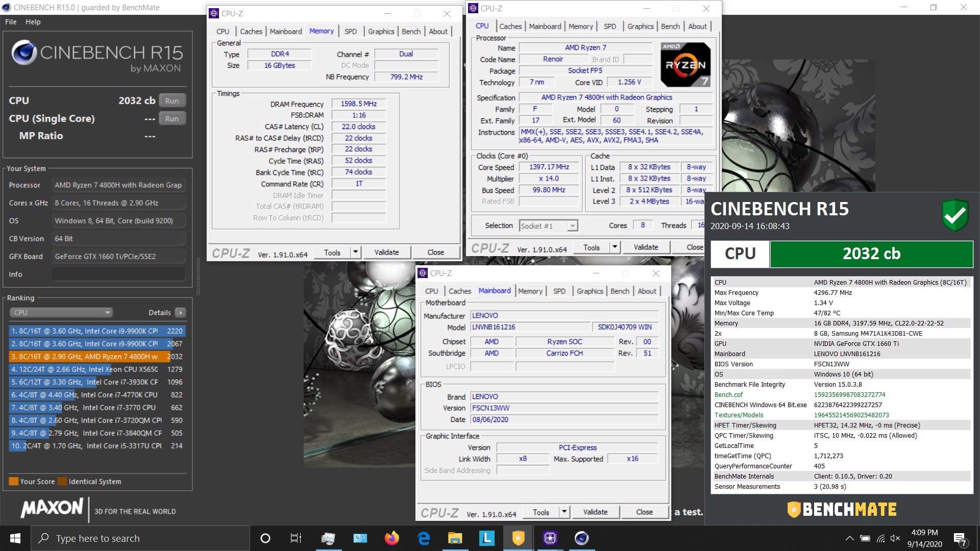Image resolution: width=980 pixels, height=551 pixels.
Task: Open notification action center
Action: point(960,539)
